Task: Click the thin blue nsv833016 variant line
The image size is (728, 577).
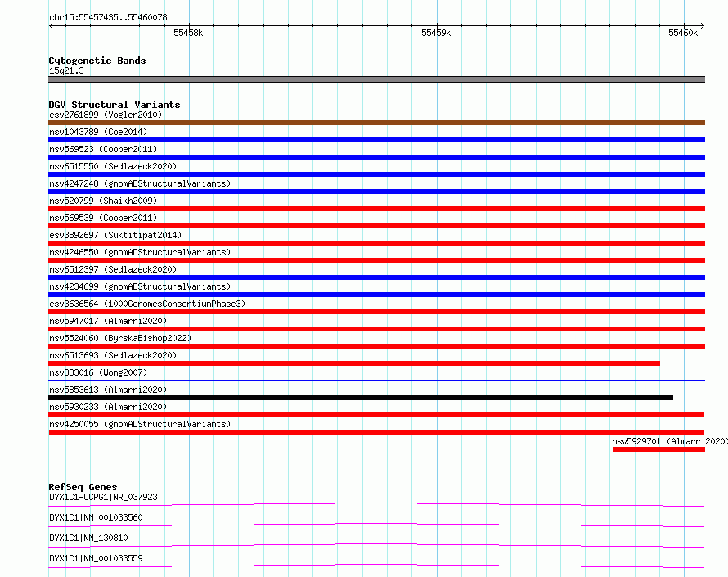Action: [x=376, y=380]
